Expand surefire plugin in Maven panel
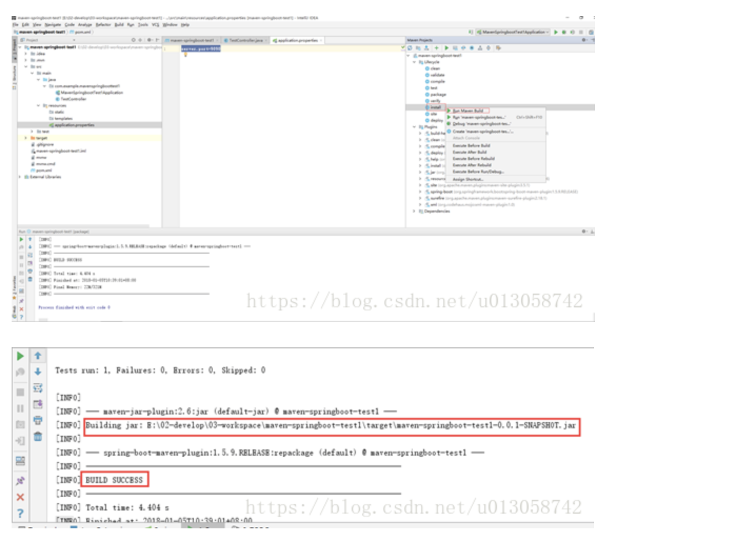Image resolution: width=756 pixels, height=541 pixels. (420, 198)
